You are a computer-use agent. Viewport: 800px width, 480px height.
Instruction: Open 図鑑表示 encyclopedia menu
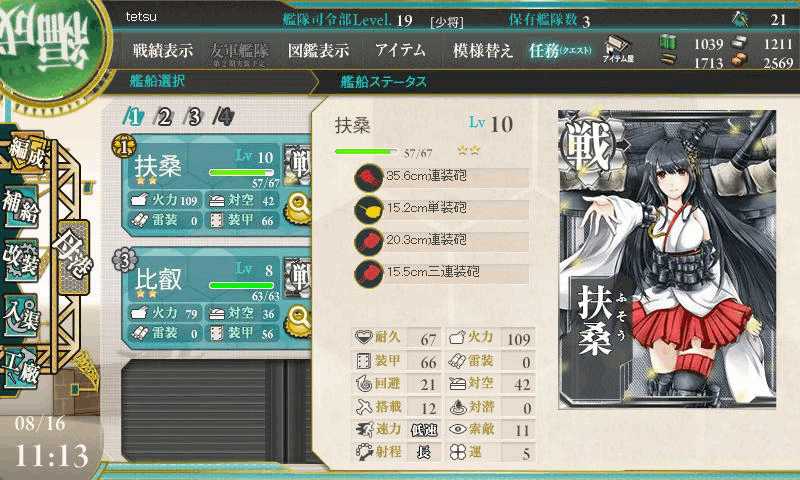click(x=318, y=50)
